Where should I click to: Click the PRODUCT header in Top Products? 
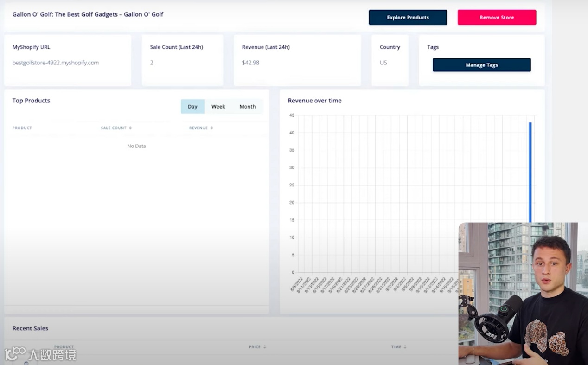(x=22, y=128)
